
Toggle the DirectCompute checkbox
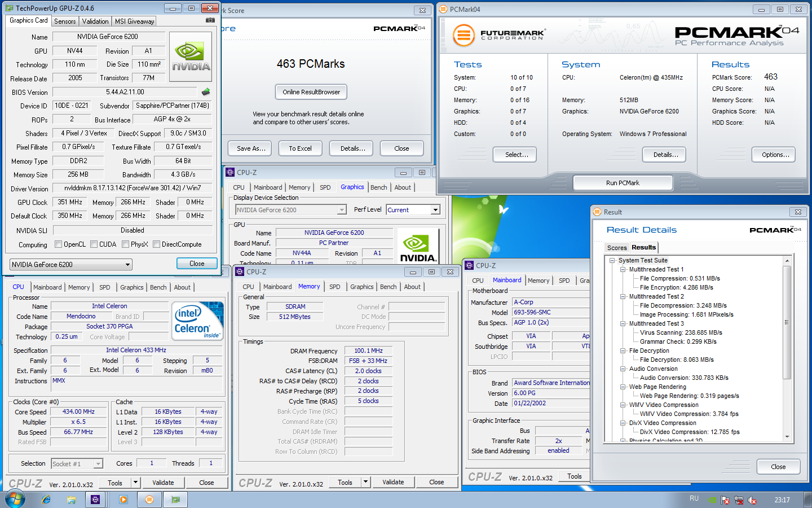[x=156, y=244]
